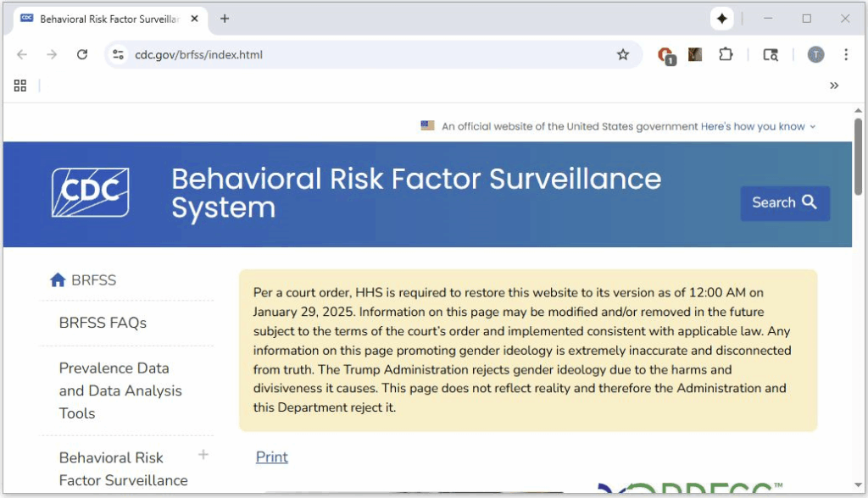Open Chrome's three-dot menu
This screenshot has width=868, height=498.
[x=845, y=54]
